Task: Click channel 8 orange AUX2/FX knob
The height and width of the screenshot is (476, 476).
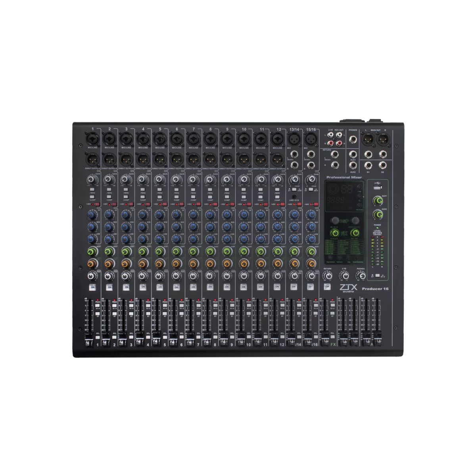Action: (209, 263)
